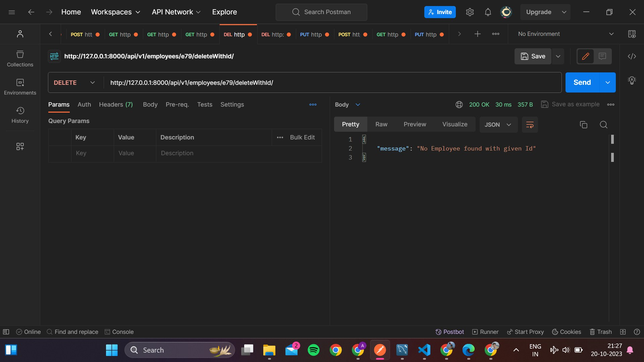Switch to request comments mode

(x=603, y=56)
